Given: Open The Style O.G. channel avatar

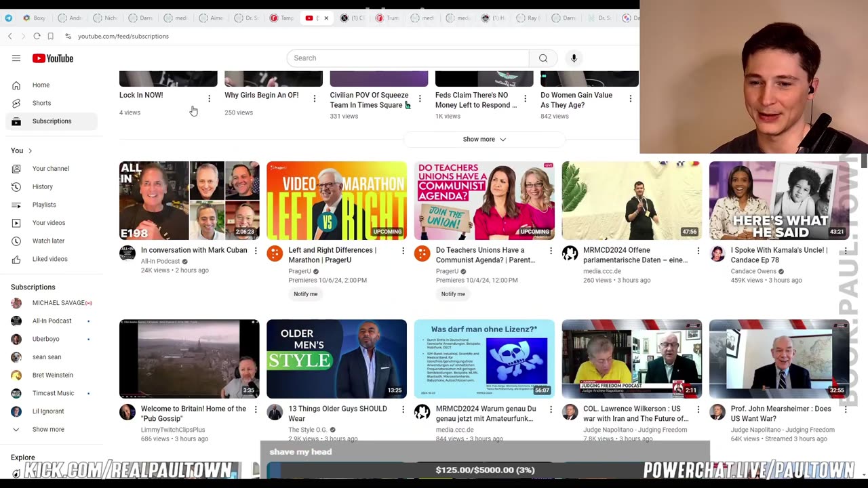Looking at the screenshot, I should point(275,412).
